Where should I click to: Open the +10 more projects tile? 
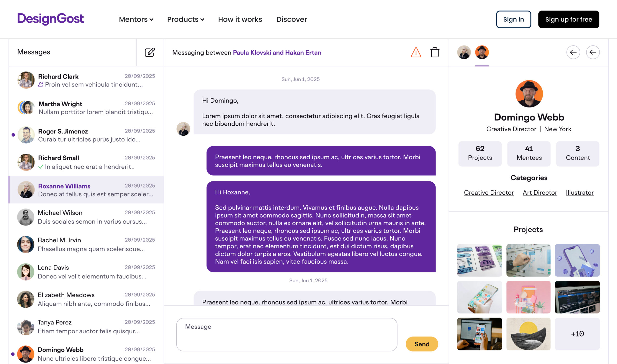pos(577,334)
